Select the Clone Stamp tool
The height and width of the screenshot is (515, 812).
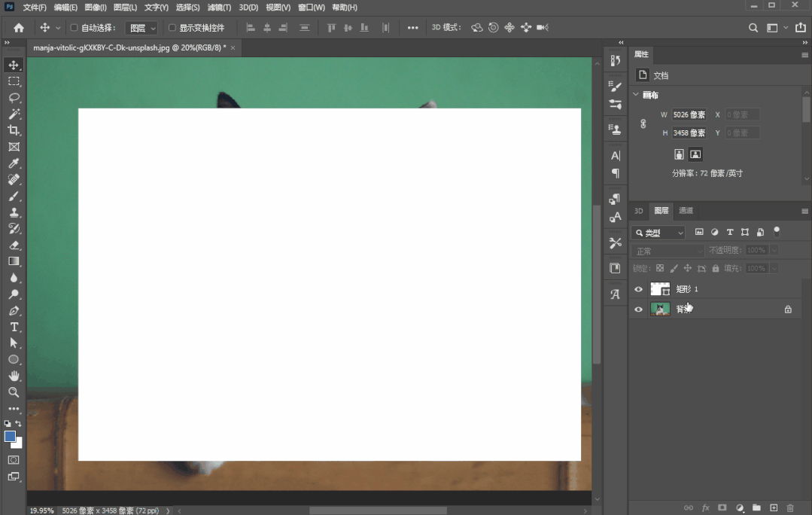coord(14,212)
